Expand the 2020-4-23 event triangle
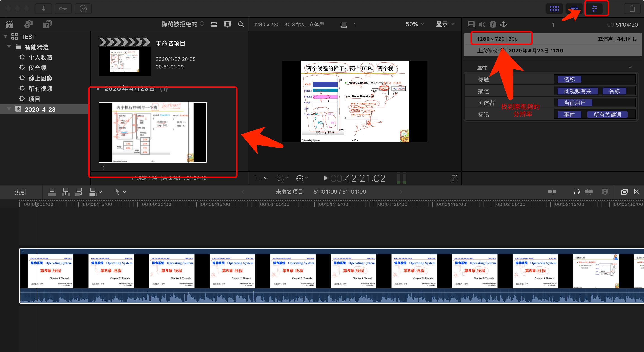The image size is (644, 352). [9, 109]
